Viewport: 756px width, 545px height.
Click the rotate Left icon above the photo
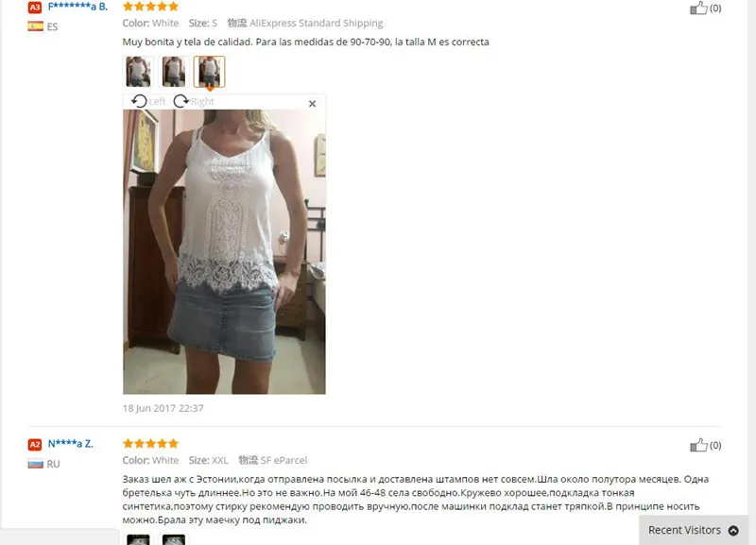pyautogui.click(x=139, y=101)
